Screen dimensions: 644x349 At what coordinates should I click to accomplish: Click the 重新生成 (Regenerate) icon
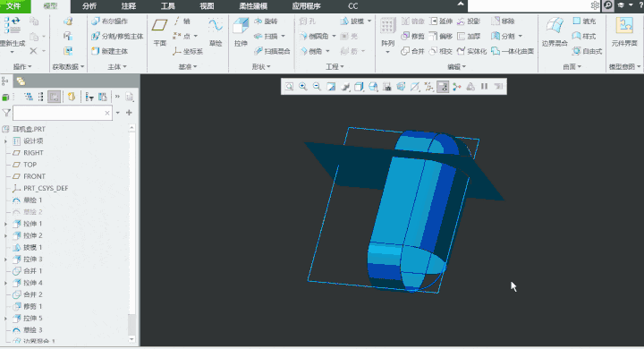tap(12, 25)
